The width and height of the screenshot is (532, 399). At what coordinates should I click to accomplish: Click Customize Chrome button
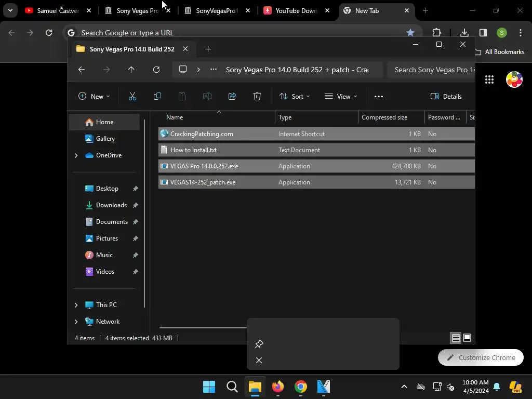481,357
